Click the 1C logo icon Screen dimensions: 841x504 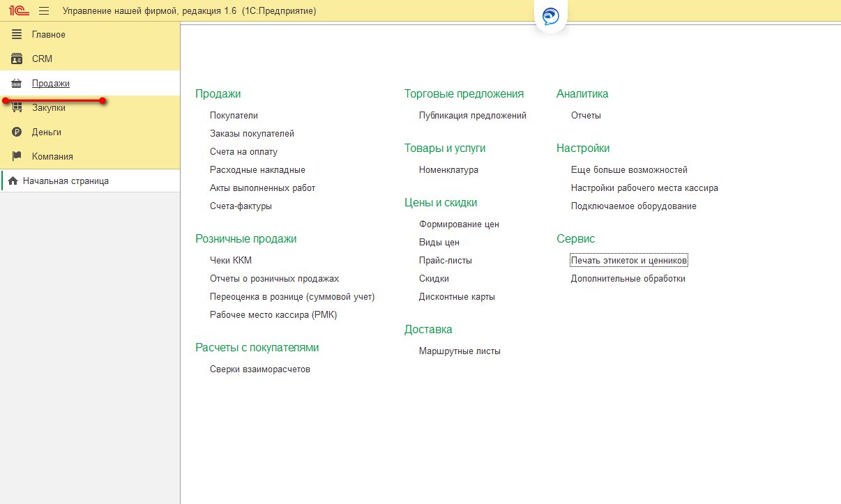17,10
